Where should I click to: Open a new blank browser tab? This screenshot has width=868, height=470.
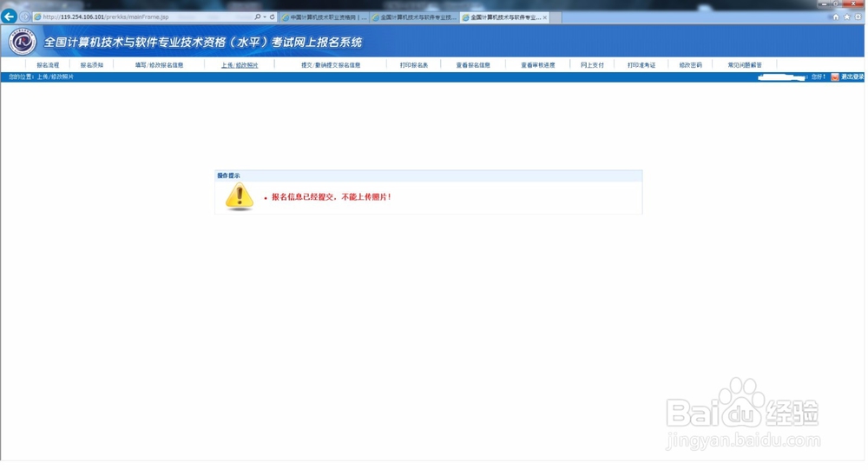(x=556, y=17)
